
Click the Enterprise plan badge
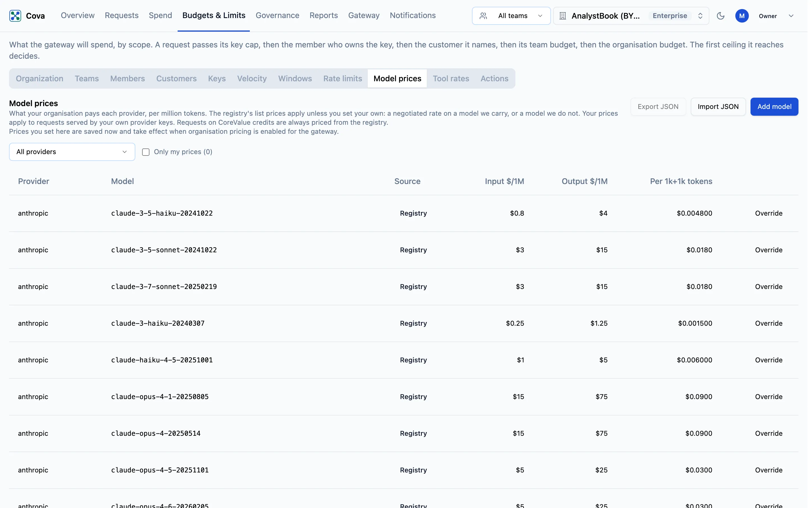click(670, 16)
